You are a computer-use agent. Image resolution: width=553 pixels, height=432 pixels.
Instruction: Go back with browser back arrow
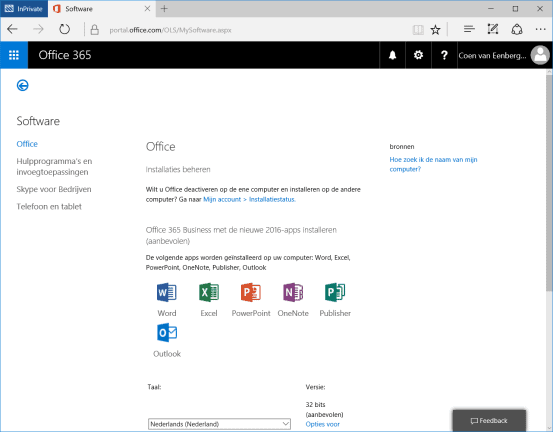click(12, 29)
